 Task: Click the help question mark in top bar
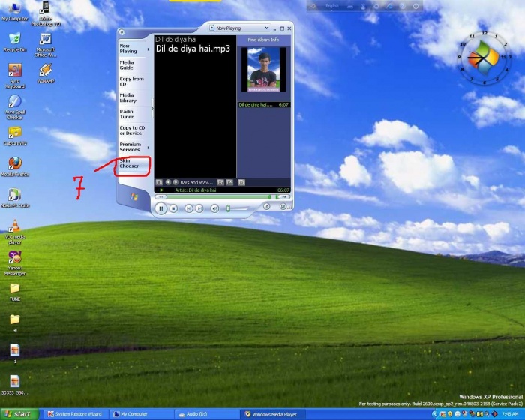tap(403, 6)
